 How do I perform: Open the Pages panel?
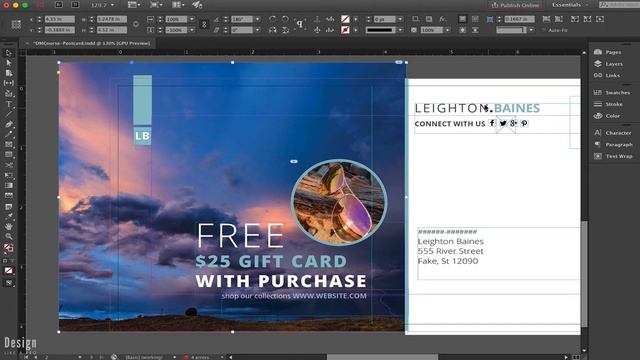coord(608,52)
